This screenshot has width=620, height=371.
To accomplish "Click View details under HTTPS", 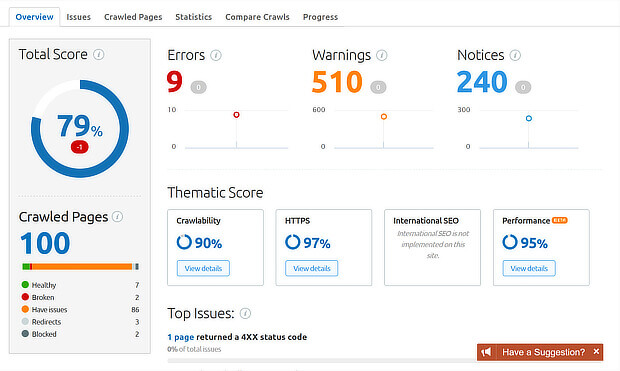I will [x=312, y=268].
